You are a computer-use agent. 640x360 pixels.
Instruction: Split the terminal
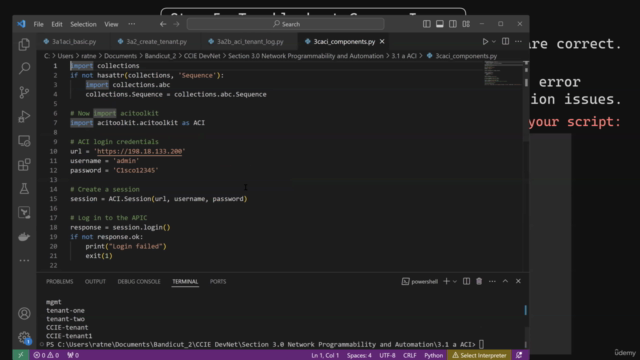466,281
